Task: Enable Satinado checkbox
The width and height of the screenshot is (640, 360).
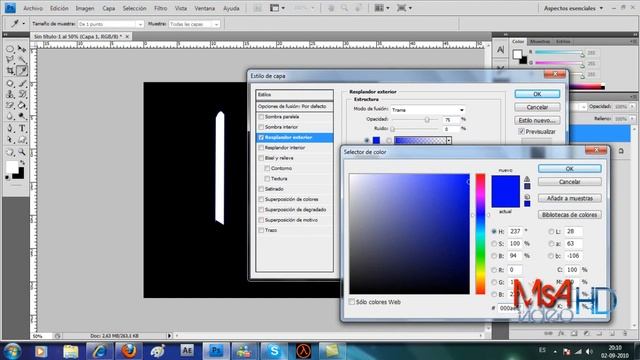Action: pos(261,189)
